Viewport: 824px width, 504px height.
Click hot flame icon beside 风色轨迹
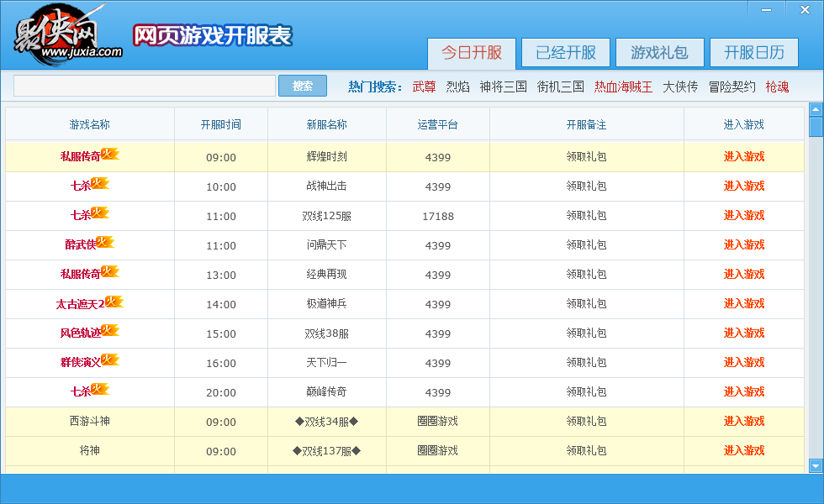tap(110, 331)
